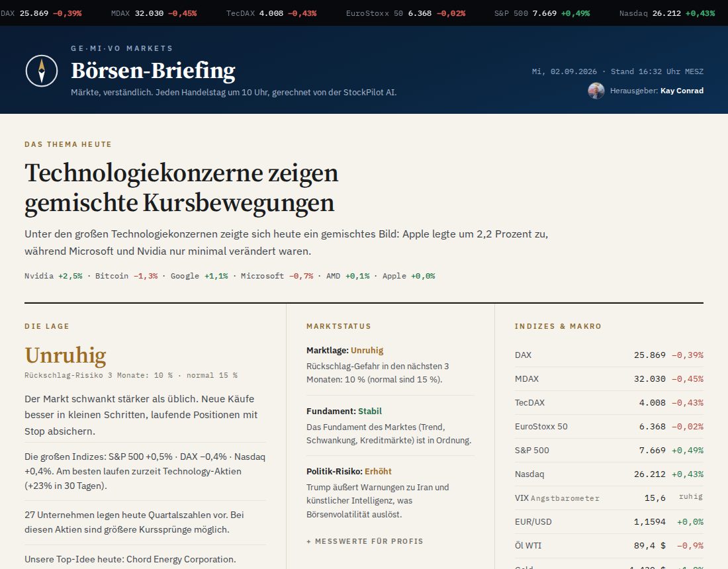Click Politik-Risiko: Erhöht entry
This screenshot has height=569, width=728.
pos(390,493)
